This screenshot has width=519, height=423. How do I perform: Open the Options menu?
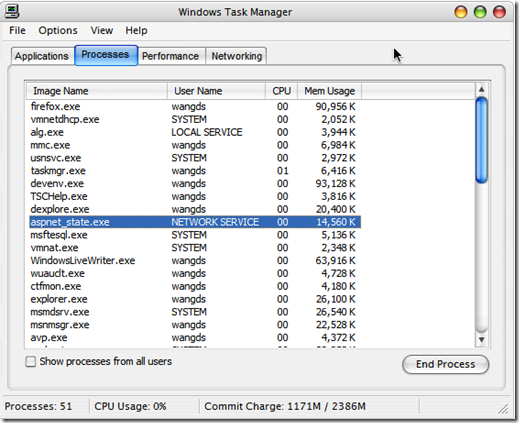[x=58, y=30]
